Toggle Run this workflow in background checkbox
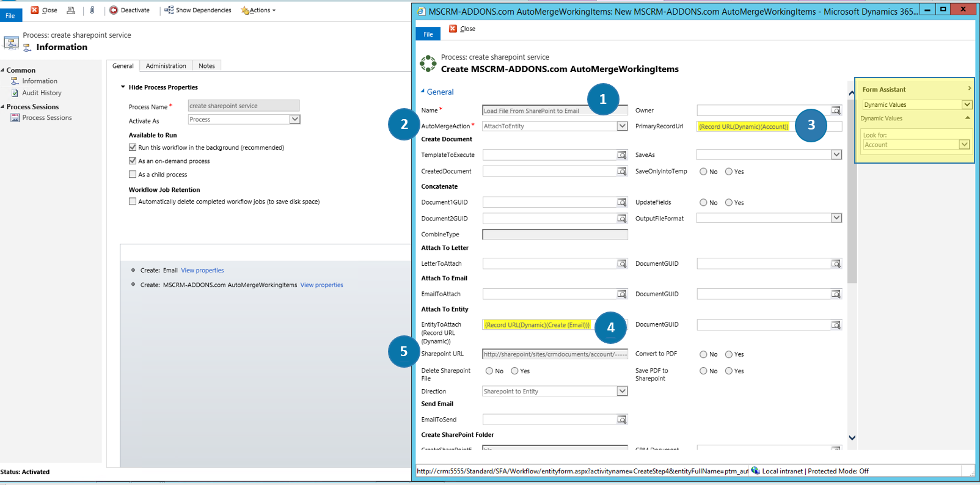 [133, 147]
